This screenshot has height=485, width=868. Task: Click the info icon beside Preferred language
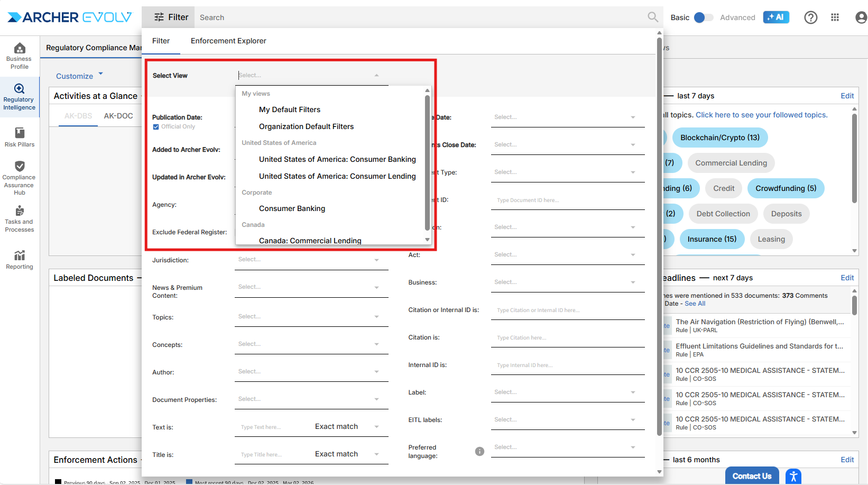coord(479,451)
